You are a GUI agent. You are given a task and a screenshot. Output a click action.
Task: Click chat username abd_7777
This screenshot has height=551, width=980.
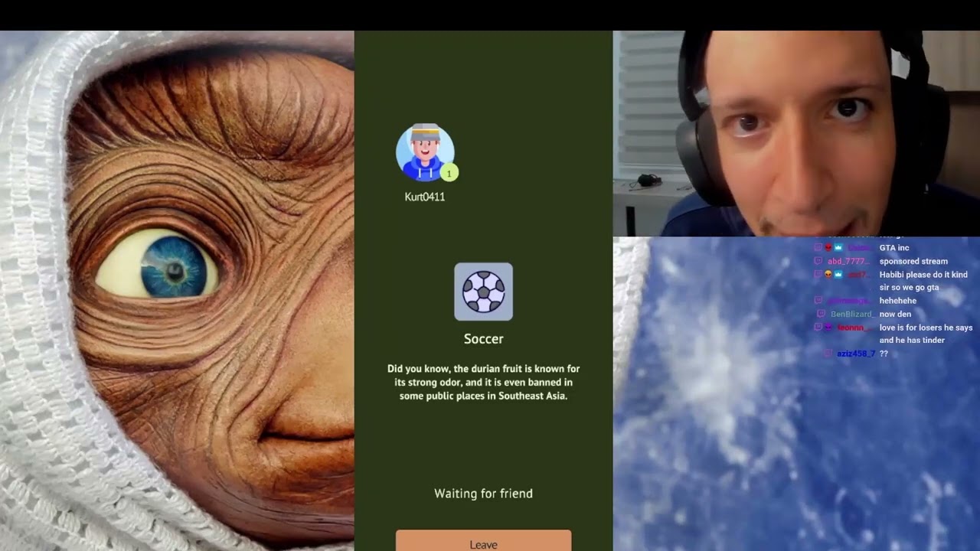click(848, 261)
